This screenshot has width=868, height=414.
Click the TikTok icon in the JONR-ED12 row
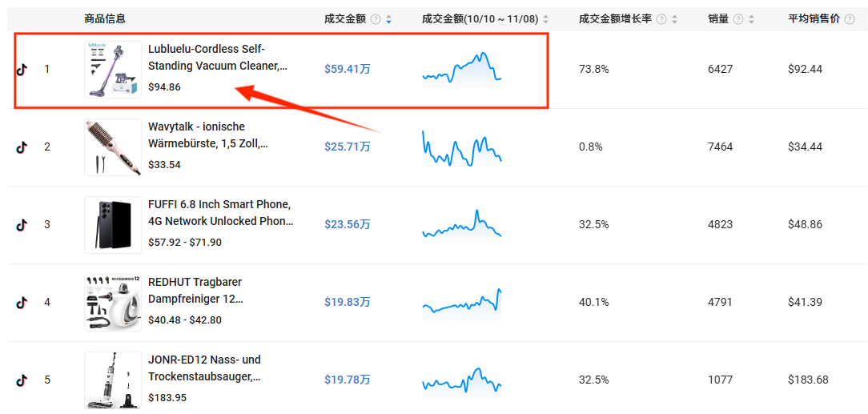(22, 380)
